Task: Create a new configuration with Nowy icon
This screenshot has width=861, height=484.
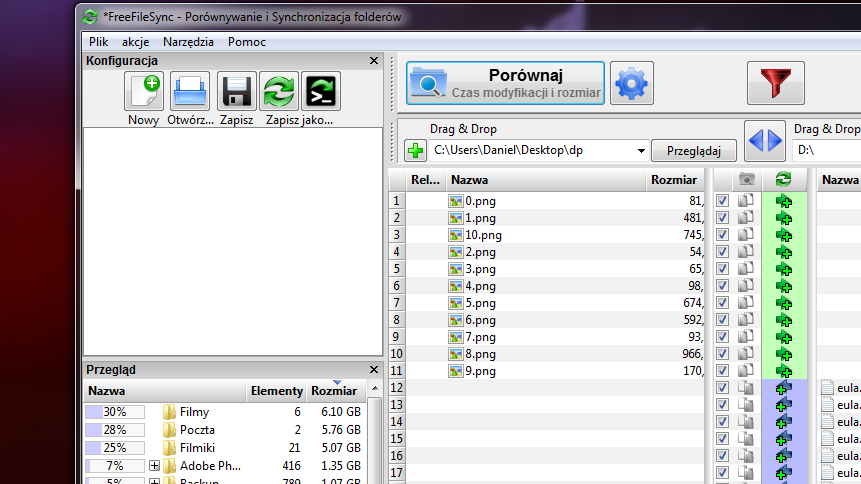Action: pyautogui.click(x=144, y=91)
